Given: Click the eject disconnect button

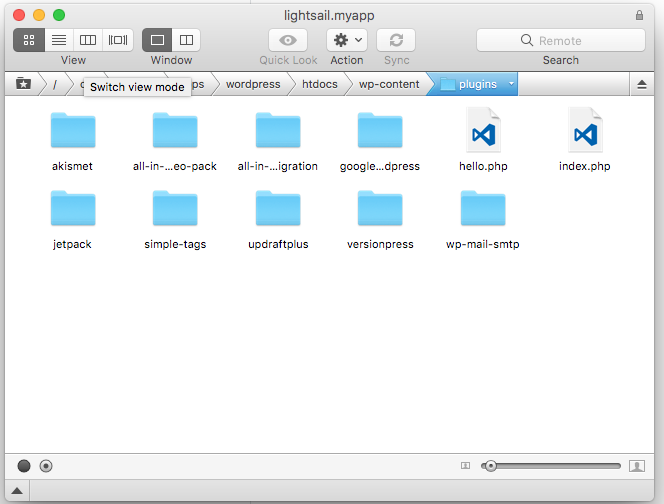Looking at the screenshot, I should [x=642, y=84].
